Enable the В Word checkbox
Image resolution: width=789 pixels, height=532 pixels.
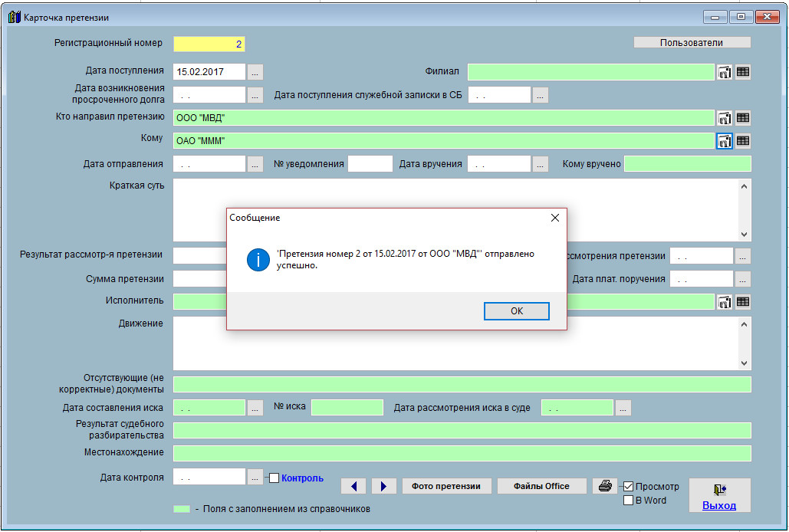[x=628, y=501]
